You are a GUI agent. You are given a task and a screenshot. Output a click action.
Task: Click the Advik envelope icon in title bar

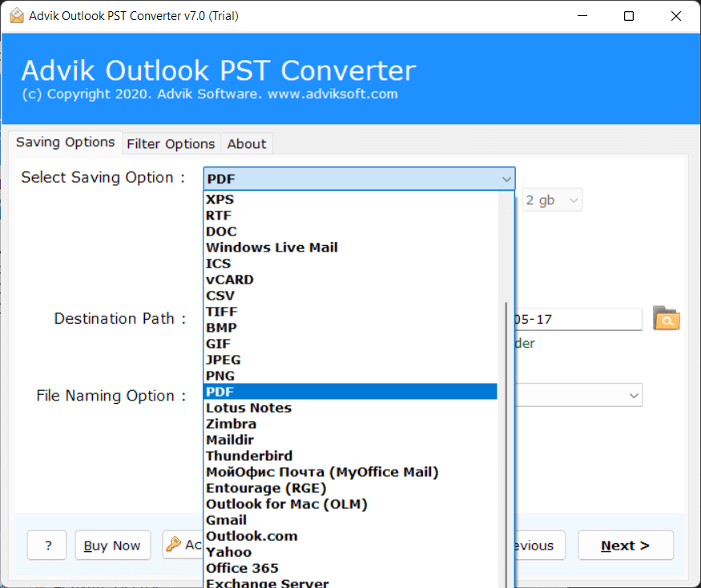click(x=14, y=14)
